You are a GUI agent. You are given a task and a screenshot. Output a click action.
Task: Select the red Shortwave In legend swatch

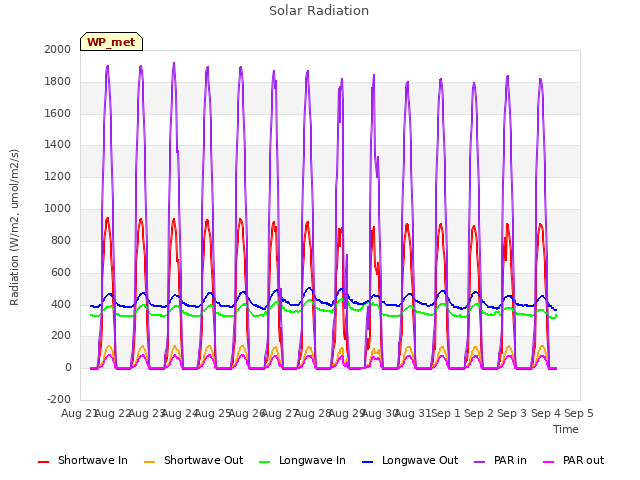pos(43,462)
